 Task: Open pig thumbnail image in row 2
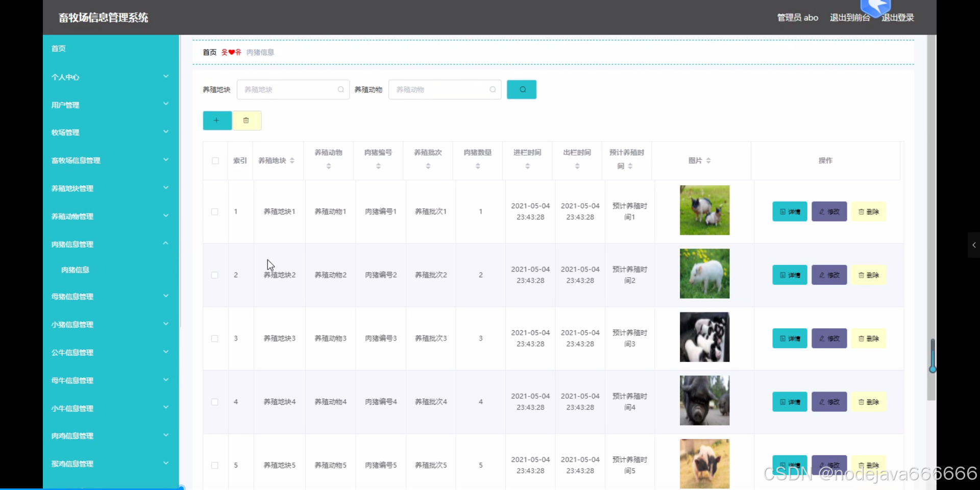pos(704,274)
